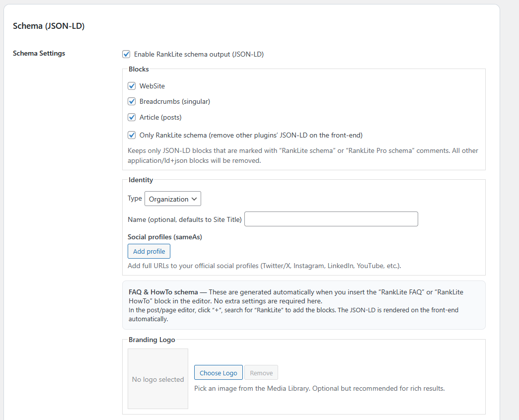
Task: Disable the Article (posts) checkbox
Action: pyautogui.click(x=132, y=117)
